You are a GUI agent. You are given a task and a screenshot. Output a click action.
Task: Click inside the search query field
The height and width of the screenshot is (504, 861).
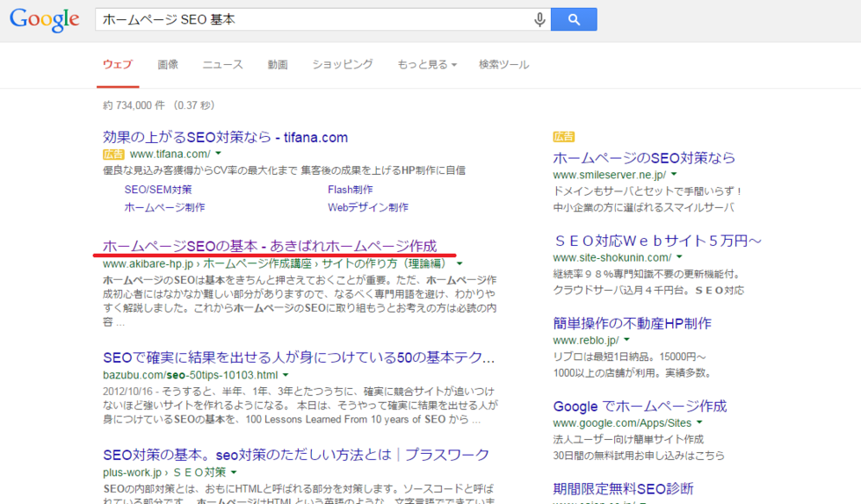(x=307, y=19)
